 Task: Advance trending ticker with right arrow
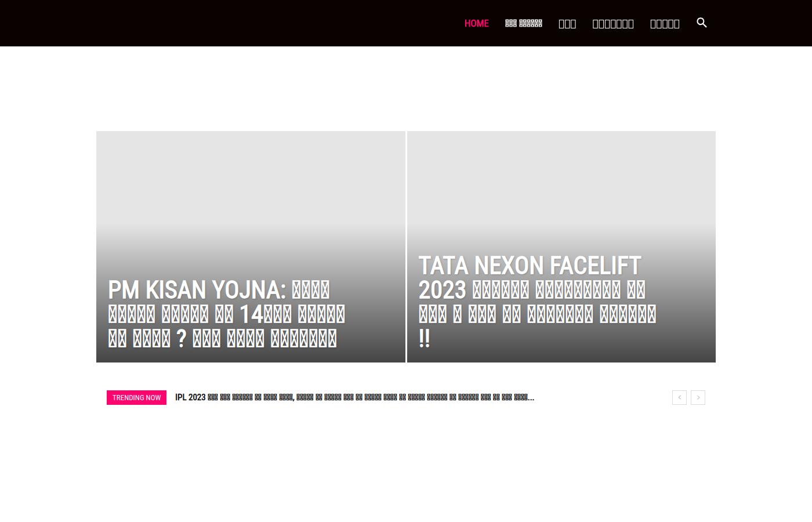coord(698,397)
